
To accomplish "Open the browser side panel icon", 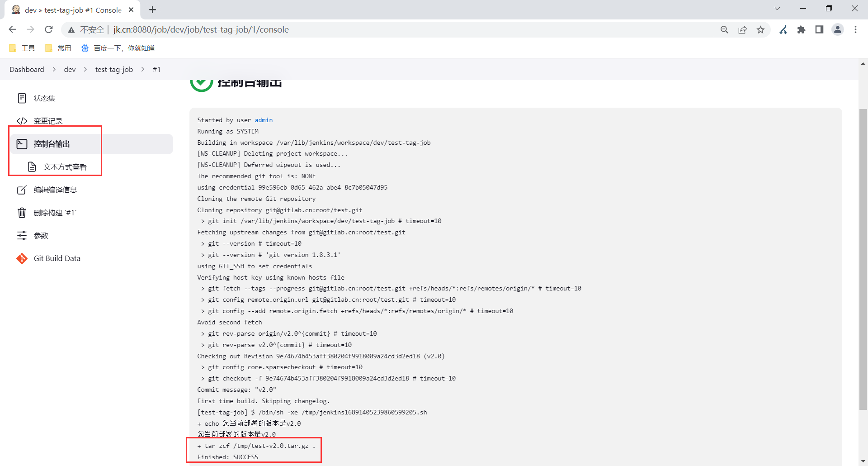I will 819,30.
